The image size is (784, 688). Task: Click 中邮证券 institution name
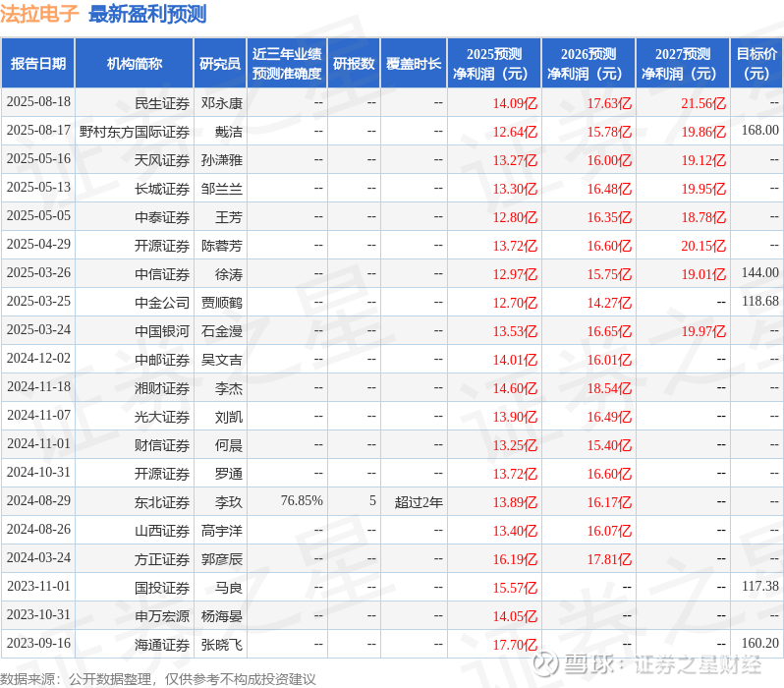(162, 361)
